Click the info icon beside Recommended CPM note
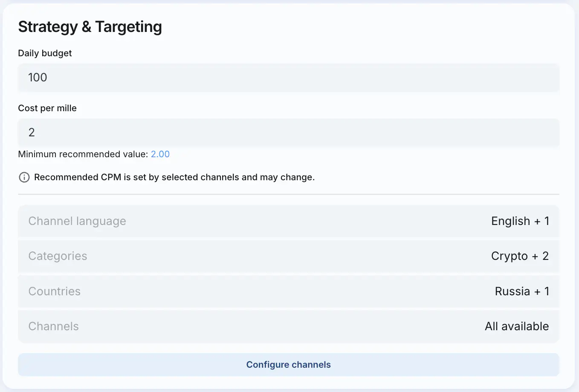 coord(24,177)
